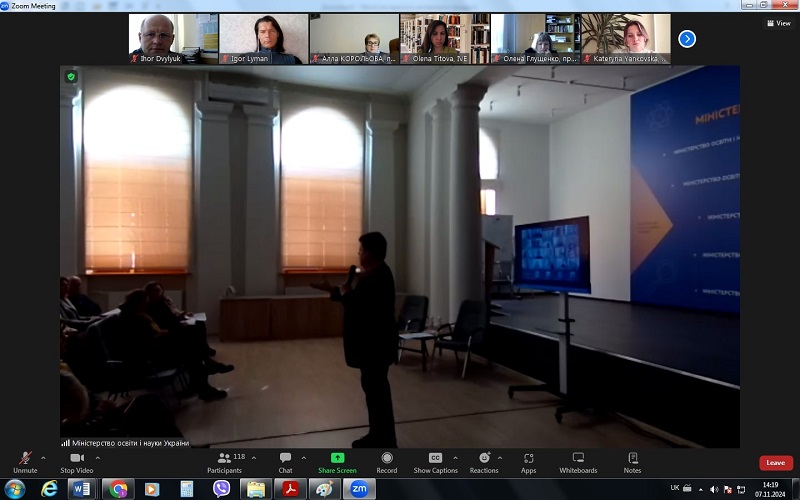This screenshot has height=500, width=800.
Task: Open the Windows Start menu
Action: (x=14, y=489)
